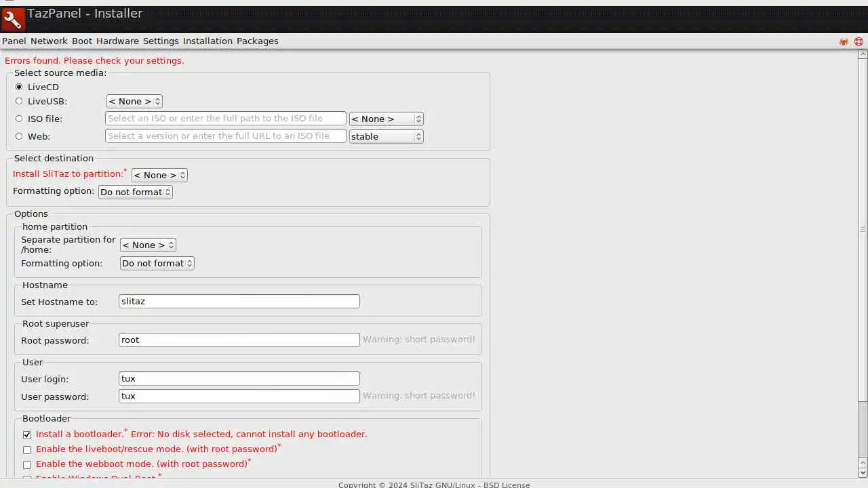868x488 pixels.
Task: Uncheck the Install a bootloader checkbox
Action: point(27,434)
